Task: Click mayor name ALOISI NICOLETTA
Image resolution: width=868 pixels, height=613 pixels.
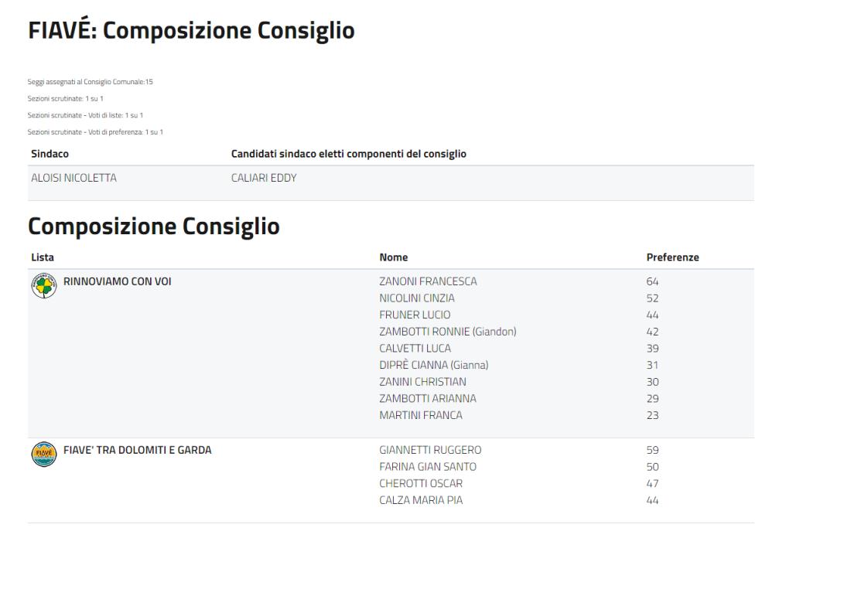Action: click(73, 179)
